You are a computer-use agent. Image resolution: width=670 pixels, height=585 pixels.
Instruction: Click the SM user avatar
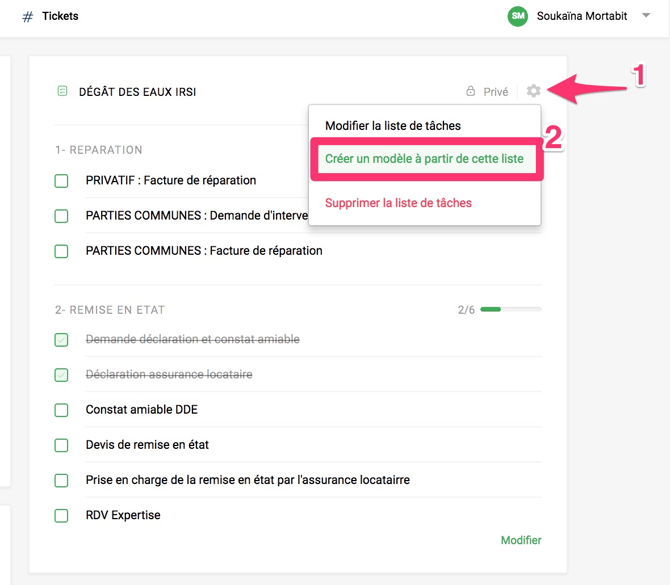(x=517, y=16)
